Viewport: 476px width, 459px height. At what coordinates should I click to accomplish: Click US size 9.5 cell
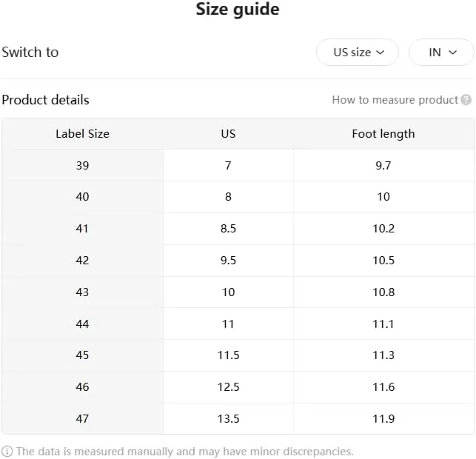(228, 261)
